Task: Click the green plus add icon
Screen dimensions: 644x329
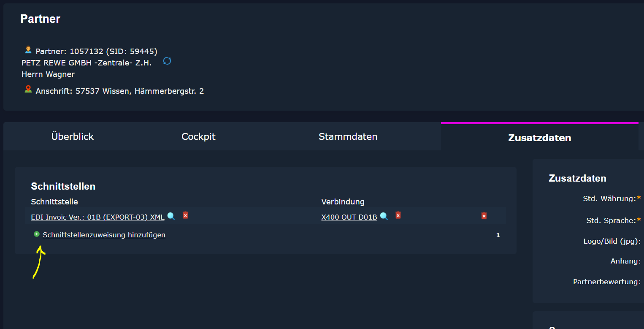Action: click(x=37, y=234)
